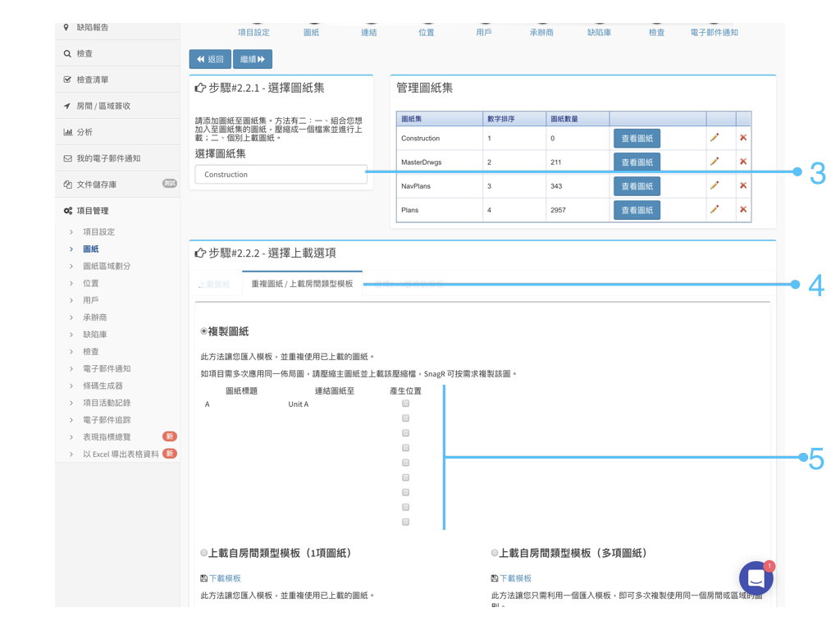This screenshot has height=630, width=840.
Task: Tick the 產生位置 checkbox for Unit A row
Action: pos(405,404)
